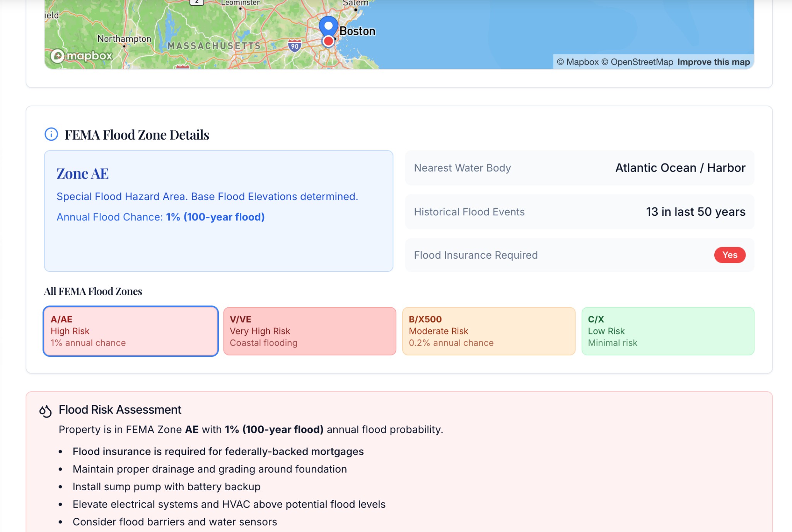This screenshot has height=532, width=792.
Task: Click the Elevate electrical systems and HVAC bullet
Action: coord(229,504)
